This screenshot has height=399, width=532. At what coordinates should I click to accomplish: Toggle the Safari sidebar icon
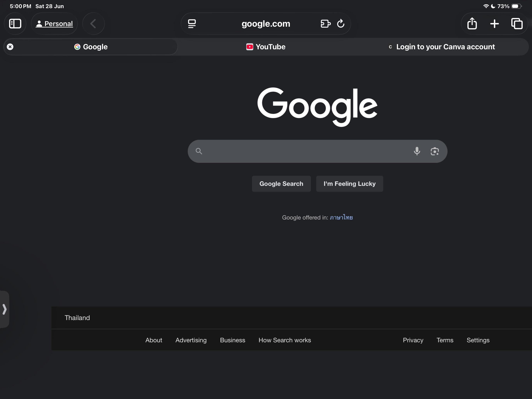(x=15, y=24)
